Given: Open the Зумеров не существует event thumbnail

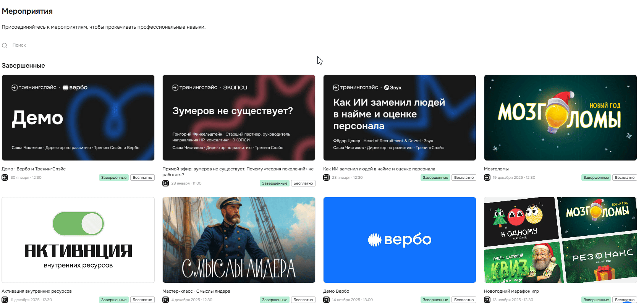Looking at the screenshot, I should (x=239, y=118).
